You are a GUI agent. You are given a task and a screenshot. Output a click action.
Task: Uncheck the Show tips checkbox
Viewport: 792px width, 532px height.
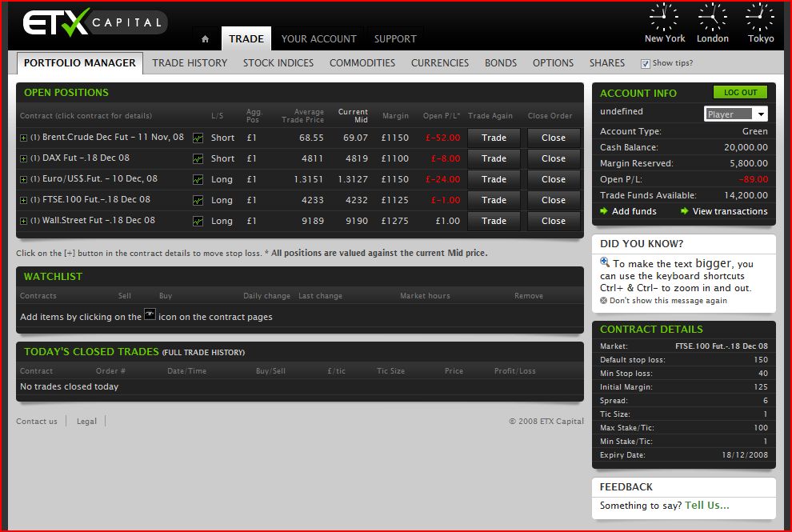[646, 63]
